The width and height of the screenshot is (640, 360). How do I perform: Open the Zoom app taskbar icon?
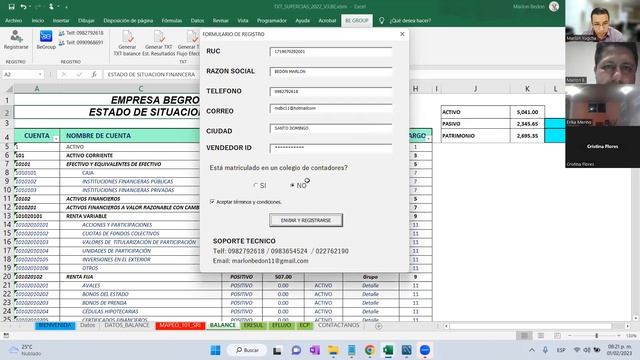[x=425, y=350]
